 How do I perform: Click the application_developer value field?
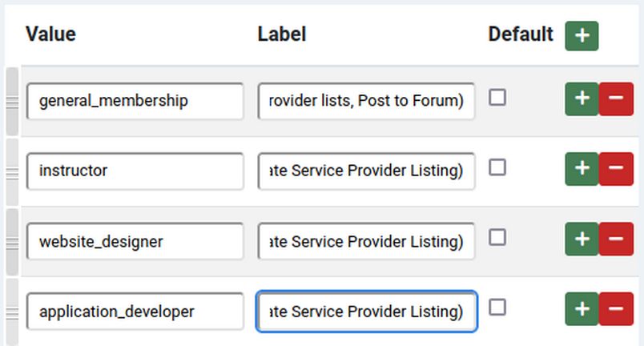[x=135, y=312]
